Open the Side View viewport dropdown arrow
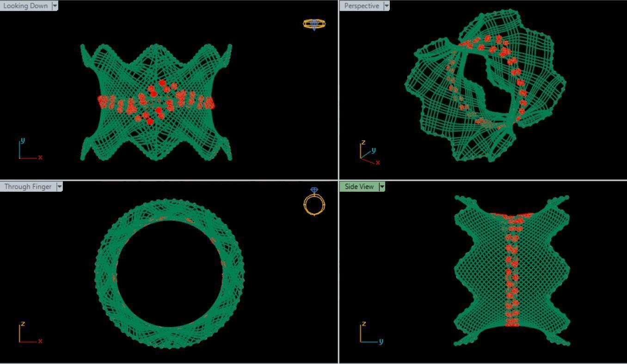Viewport: 627px width, 364px height. 382,187
